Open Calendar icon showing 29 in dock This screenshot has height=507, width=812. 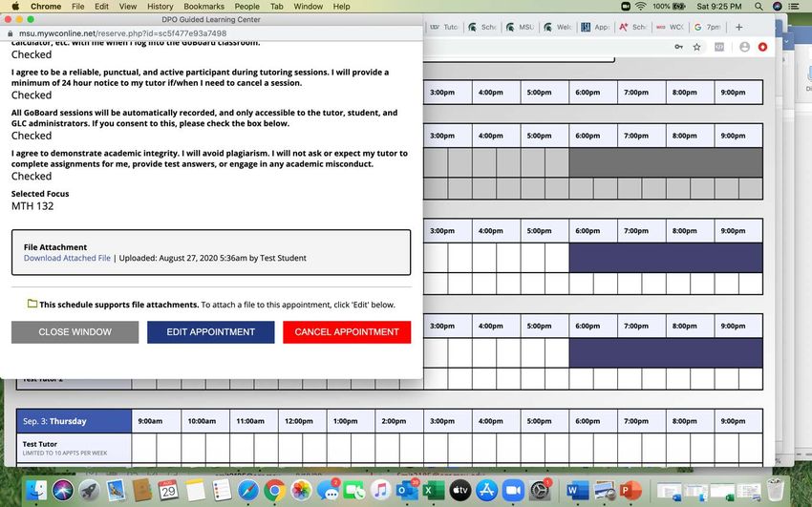pos(168,491)
